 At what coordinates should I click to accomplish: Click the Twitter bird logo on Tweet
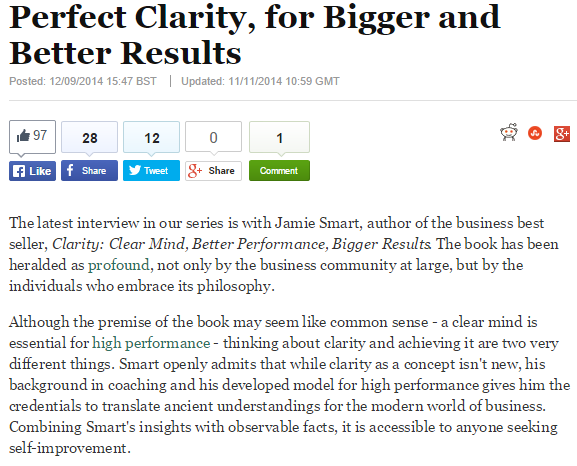(135, 170)
